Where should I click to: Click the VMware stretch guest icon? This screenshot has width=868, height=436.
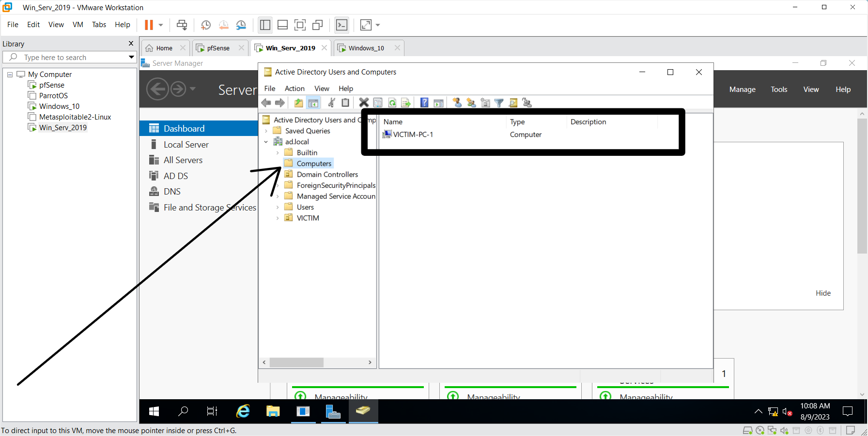pos(366,25)
